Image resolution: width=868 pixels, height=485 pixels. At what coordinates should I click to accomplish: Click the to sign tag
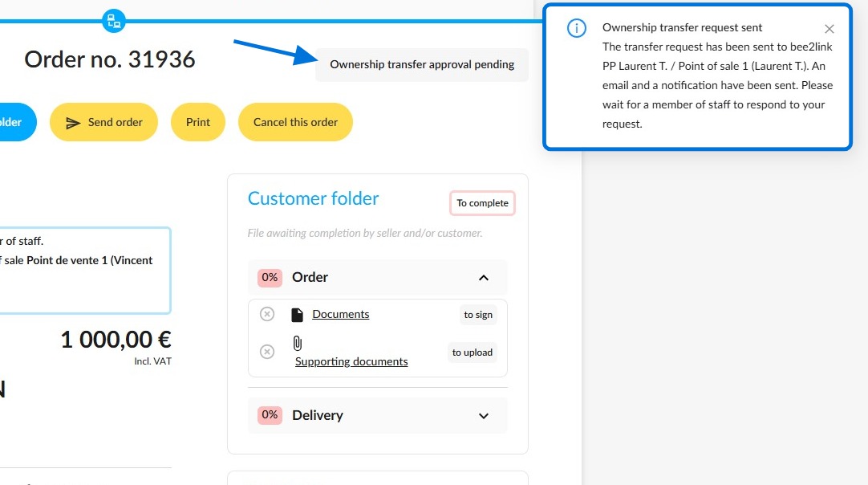point(478,315)
